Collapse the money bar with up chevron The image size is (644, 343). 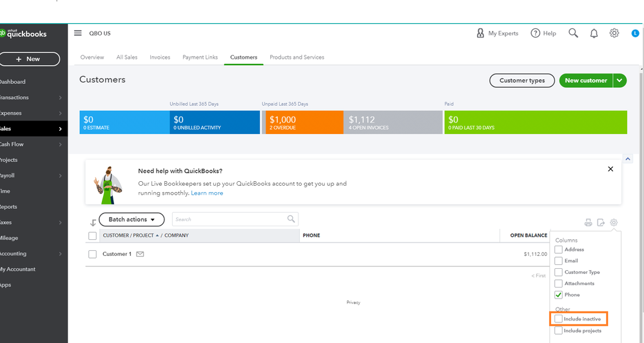[x=628, y=159]
